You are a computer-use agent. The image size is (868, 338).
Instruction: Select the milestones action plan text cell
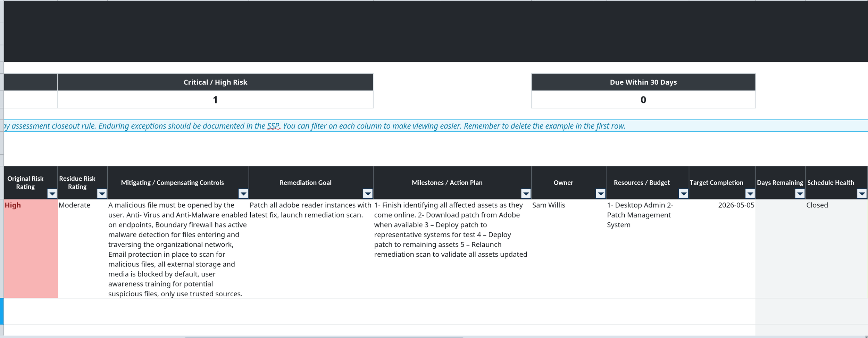(x=452, y=249)
